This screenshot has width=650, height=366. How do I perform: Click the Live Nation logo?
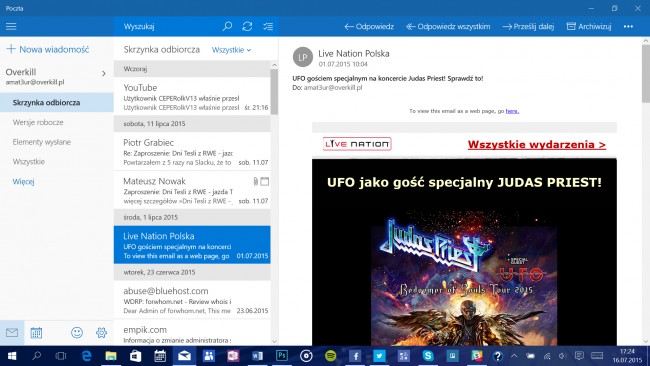pyautogui.click(x=357, y=144)
